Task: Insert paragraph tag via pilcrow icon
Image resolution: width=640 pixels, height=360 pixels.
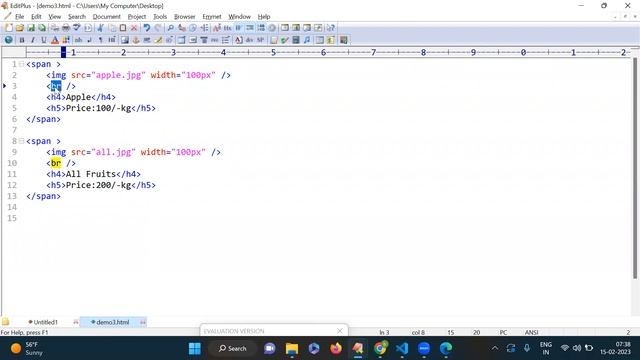Action: click(100, 40)
